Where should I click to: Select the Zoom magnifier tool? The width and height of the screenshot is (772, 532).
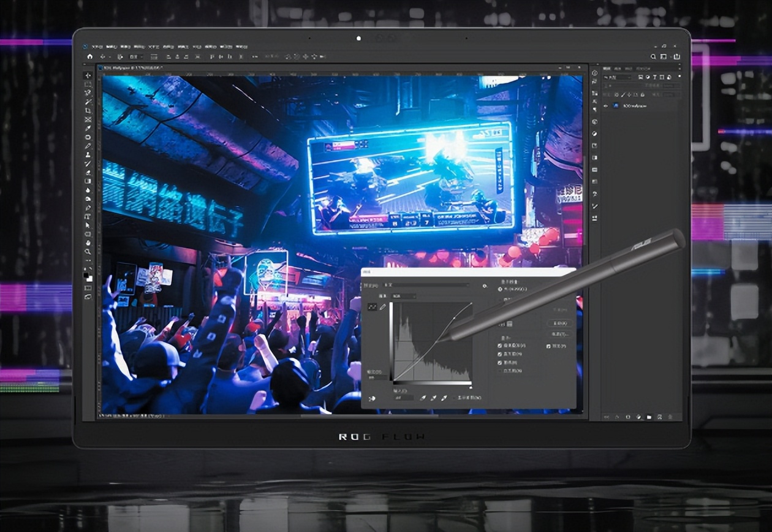pyautogui.click(x=88, y=252)
